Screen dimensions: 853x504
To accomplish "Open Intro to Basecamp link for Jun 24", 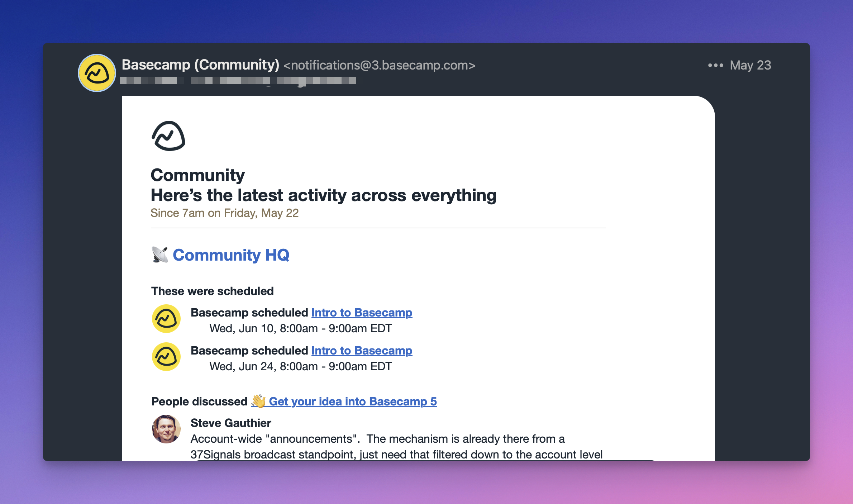I will tap(362, 351).
